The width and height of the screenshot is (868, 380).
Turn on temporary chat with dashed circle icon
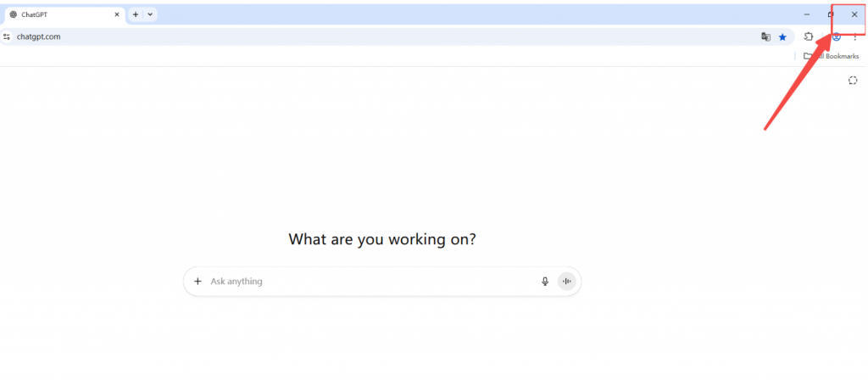click(x=853, y=81)
